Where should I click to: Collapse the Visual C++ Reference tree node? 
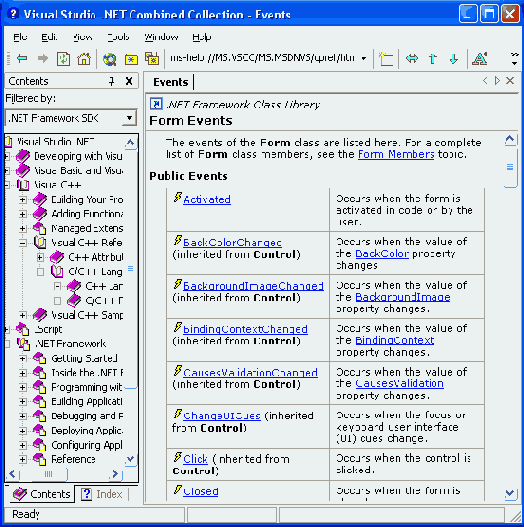point(23,243)
